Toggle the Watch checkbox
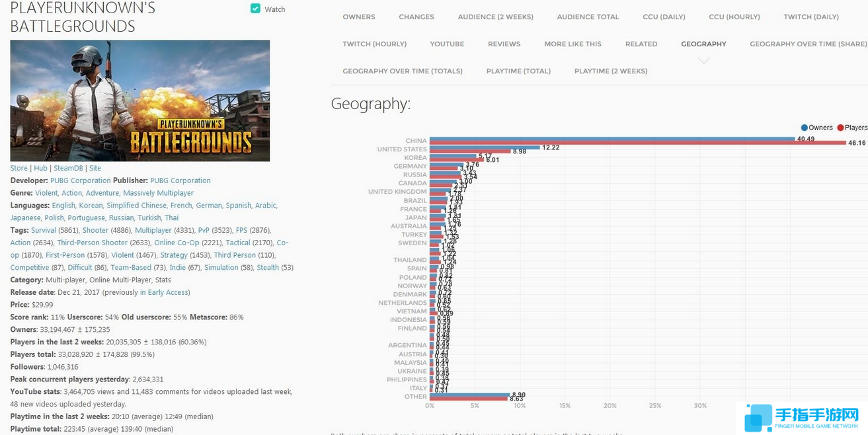This screenshot has width=868, height=435. 255,9
